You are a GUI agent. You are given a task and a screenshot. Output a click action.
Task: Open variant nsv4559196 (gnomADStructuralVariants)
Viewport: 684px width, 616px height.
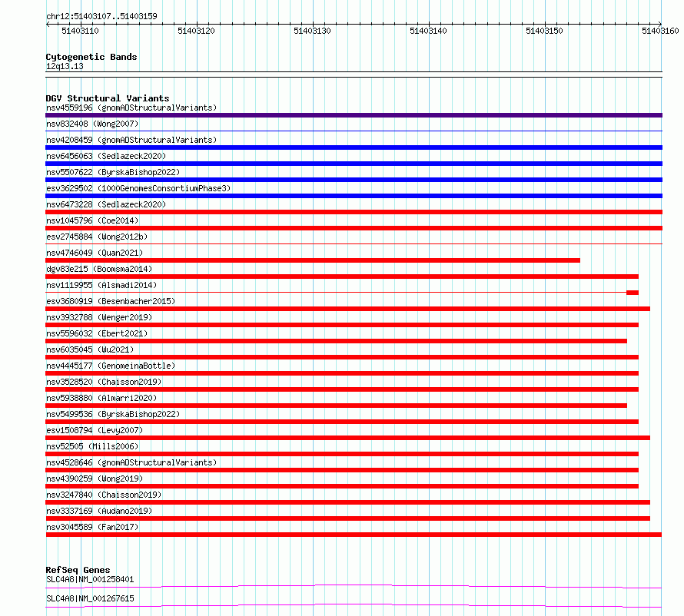131,108
